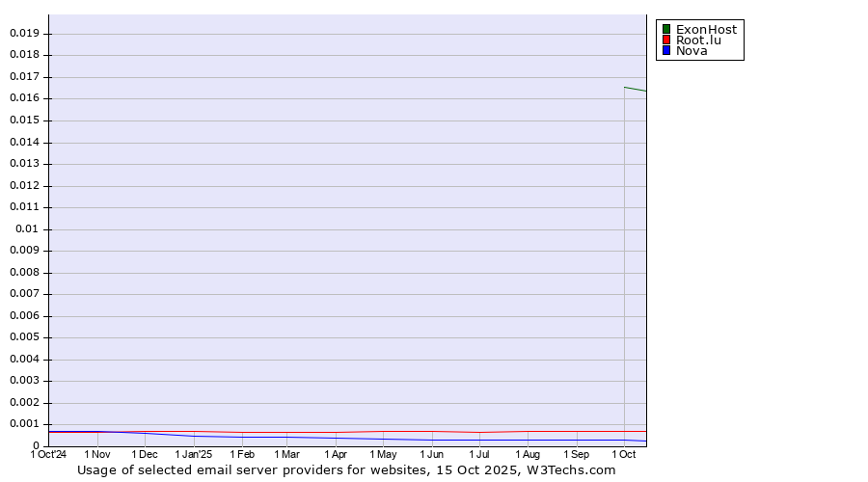Click the 1 Apr x-axis label

[336, 454]
